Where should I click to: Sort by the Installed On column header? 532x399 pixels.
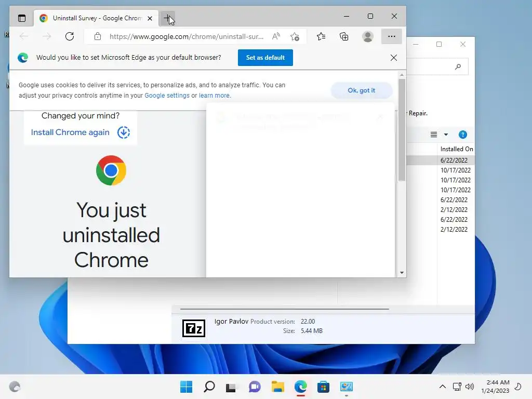[456, 149]
